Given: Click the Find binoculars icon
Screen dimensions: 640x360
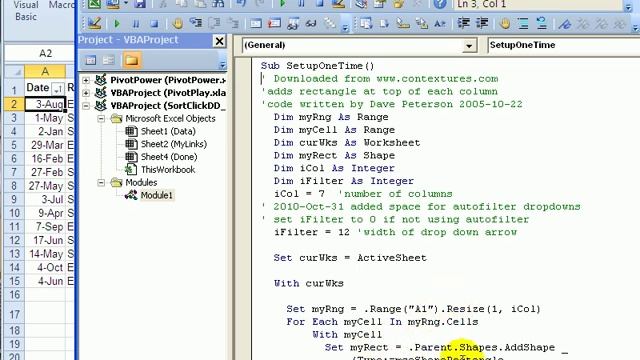Looking at the screenshot, I should (x=218, y=4).
